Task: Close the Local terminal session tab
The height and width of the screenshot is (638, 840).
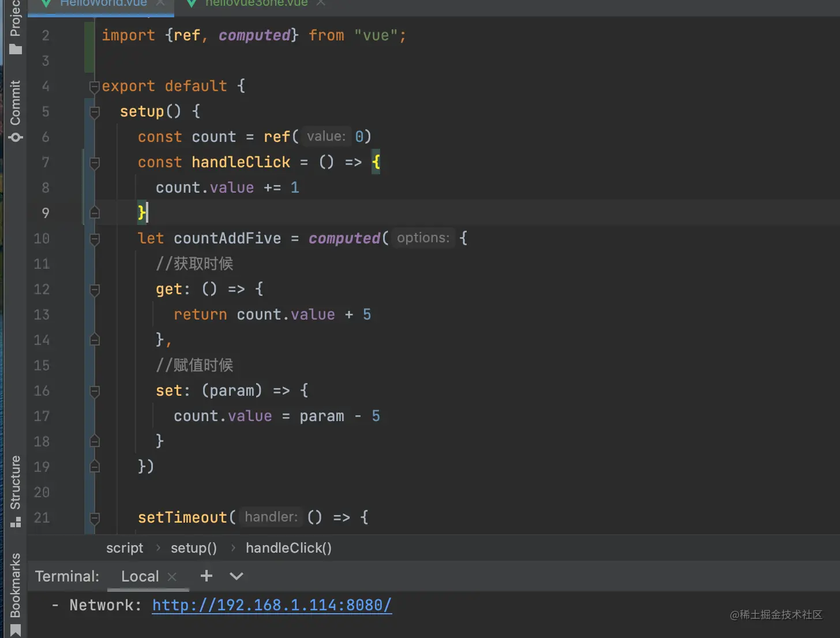Action: (172, 576)
